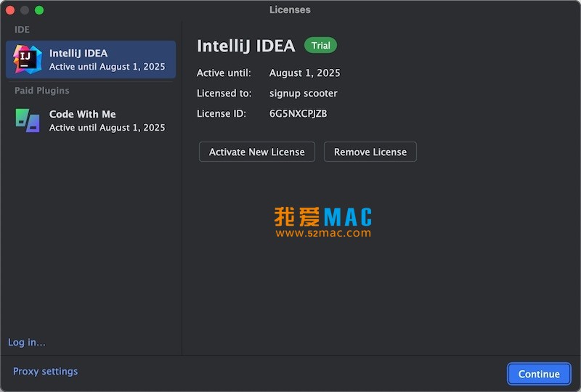Image resolution: width=581 pixels, height=392 pixels.
Task: Close the Licenses window with red button
Action: (10, 10)
